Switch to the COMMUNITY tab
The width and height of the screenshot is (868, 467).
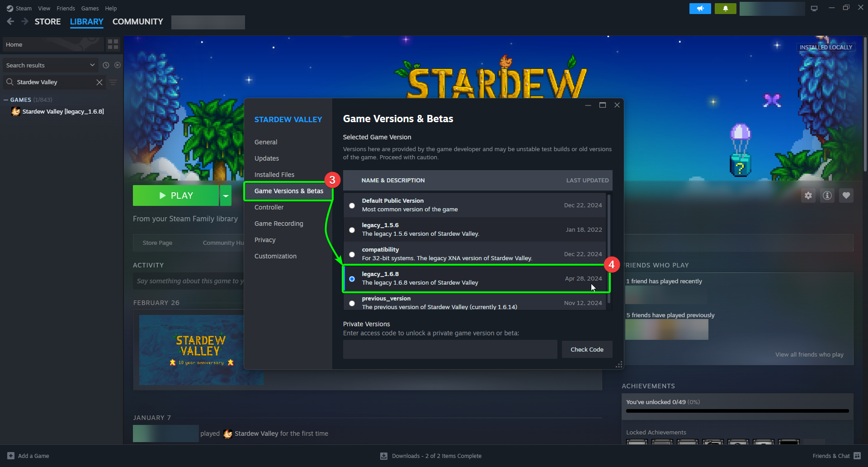tap(137, 21)
